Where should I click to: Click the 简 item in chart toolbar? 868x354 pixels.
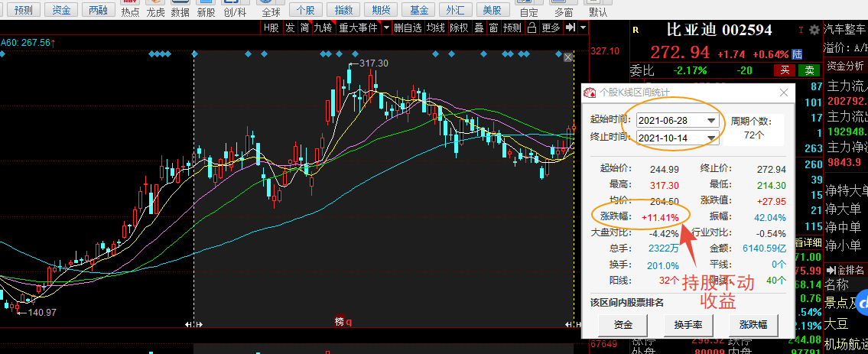click(304, 28)
